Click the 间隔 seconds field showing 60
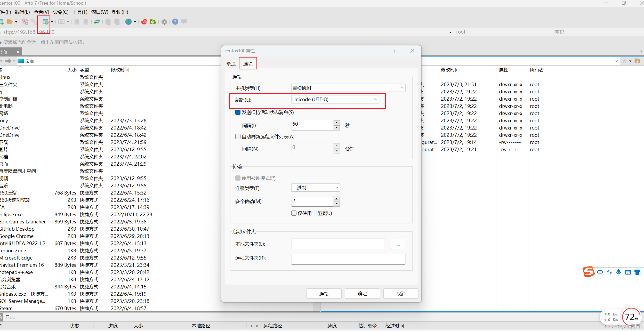644x331 pixels. point(312,125)
